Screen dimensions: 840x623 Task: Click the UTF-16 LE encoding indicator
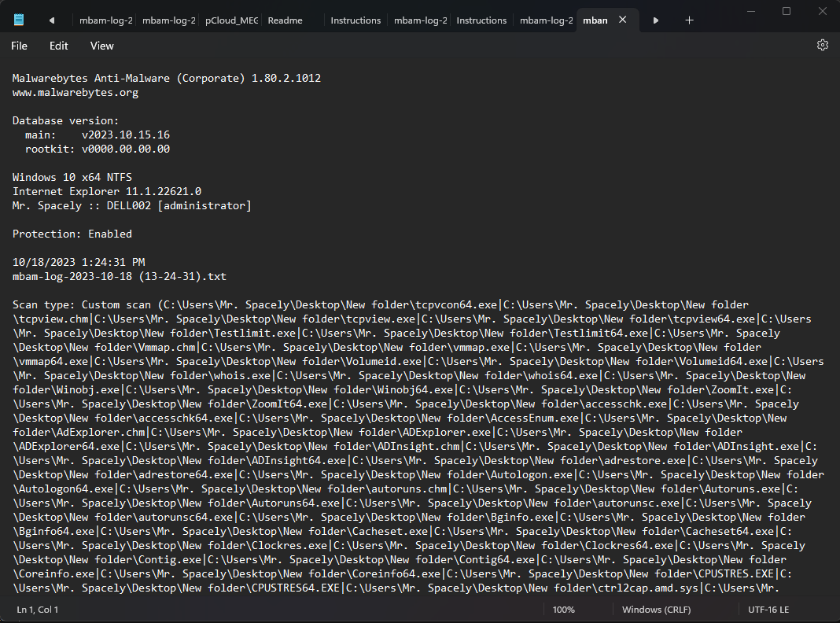coord(768,610)
